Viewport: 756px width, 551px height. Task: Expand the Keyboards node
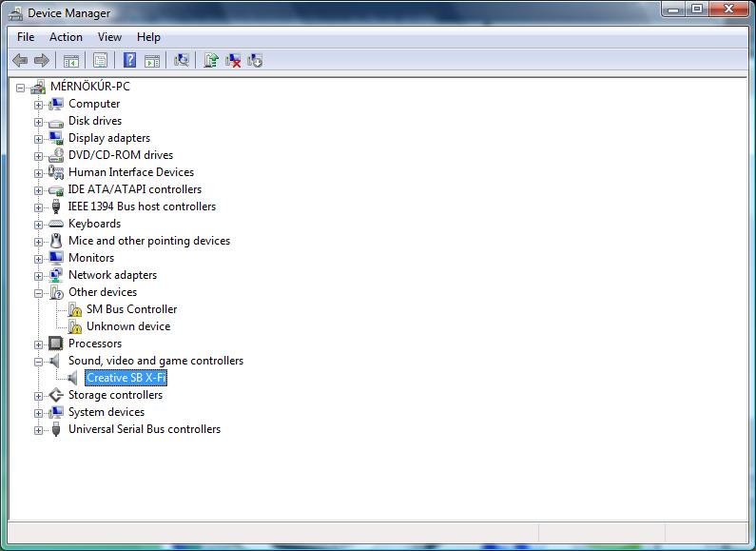39,225
